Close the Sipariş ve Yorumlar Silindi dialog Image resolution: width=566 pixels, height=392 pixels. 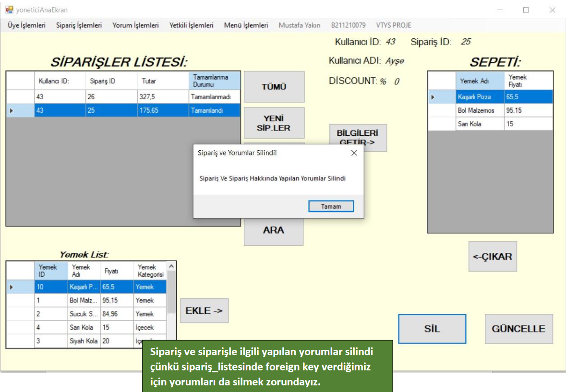pyautogui.click(x=354, y=153)
